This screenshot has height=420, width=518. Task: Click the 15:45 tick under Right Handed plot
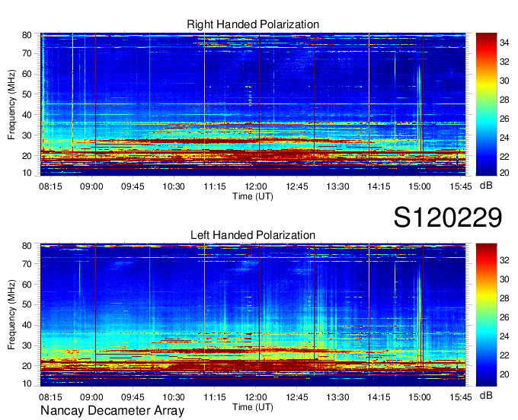coord(461,186)
